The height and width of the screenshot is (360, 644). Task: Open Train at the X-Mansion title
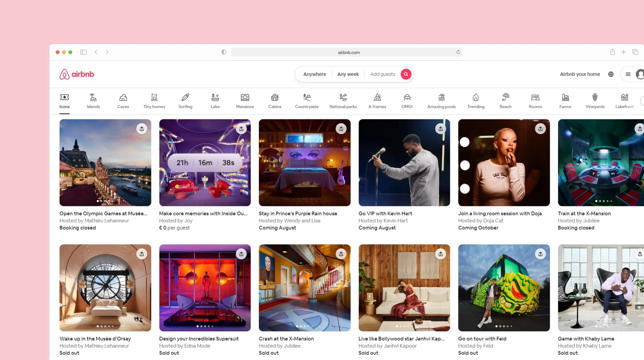(584, 214)
